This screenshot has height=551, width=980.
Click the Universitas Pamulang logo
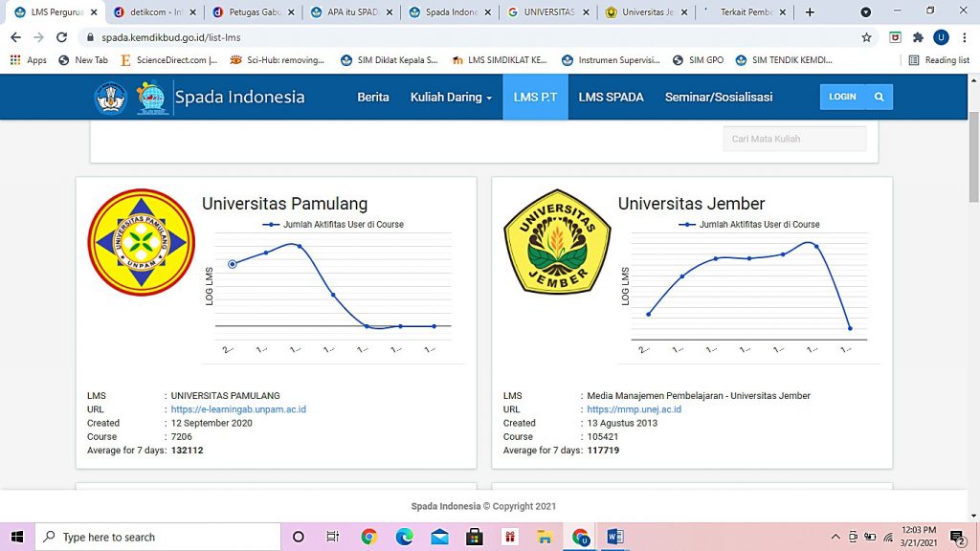coord(142,242)
